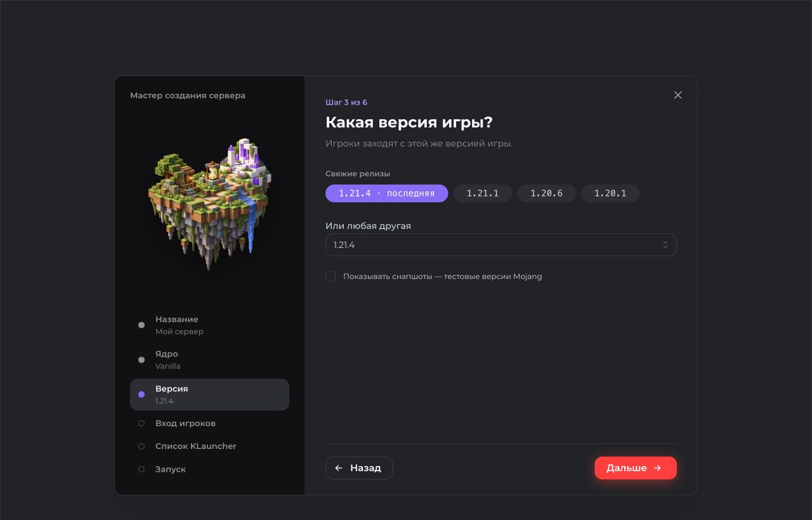Close the server wizard with the X icon
The width and height of the screenshot is (812, 520).
678,95
